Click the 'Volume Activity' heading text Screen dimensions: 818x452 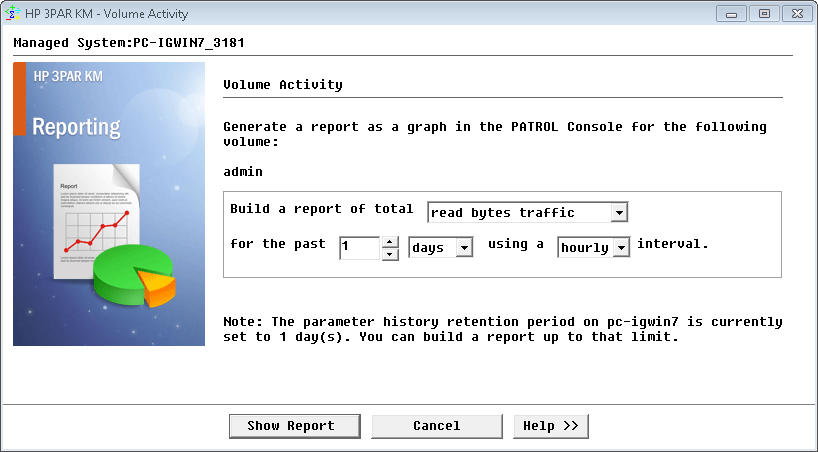point(283,85)
